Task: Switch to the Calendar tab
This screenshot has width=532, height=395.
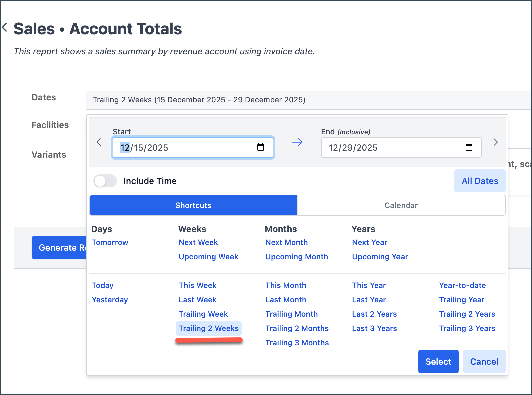Action: [x=401, y=205]
